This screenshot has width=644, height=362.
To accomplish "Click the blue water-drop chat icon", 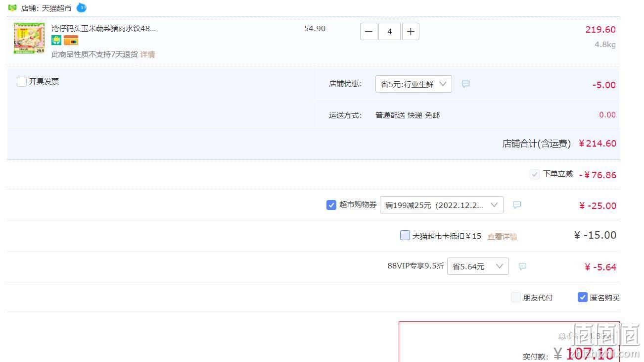I will pos(82,8).
